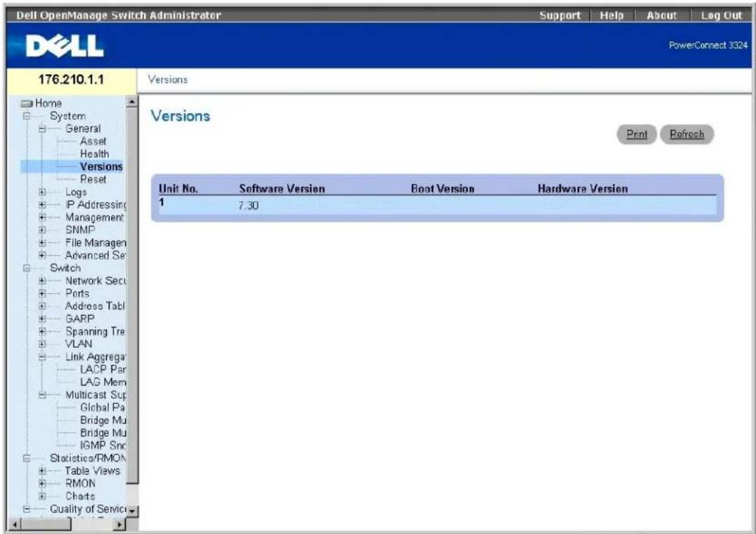Image resolution: width=756 pixels, height=534 pixels.
Task: Select Home in the navigation tree
Action: 48,103
